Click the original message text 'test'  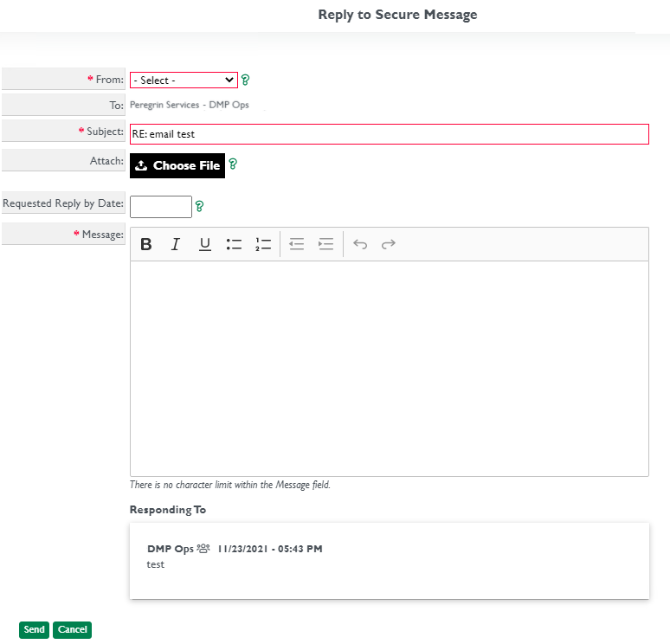[156, 564]
